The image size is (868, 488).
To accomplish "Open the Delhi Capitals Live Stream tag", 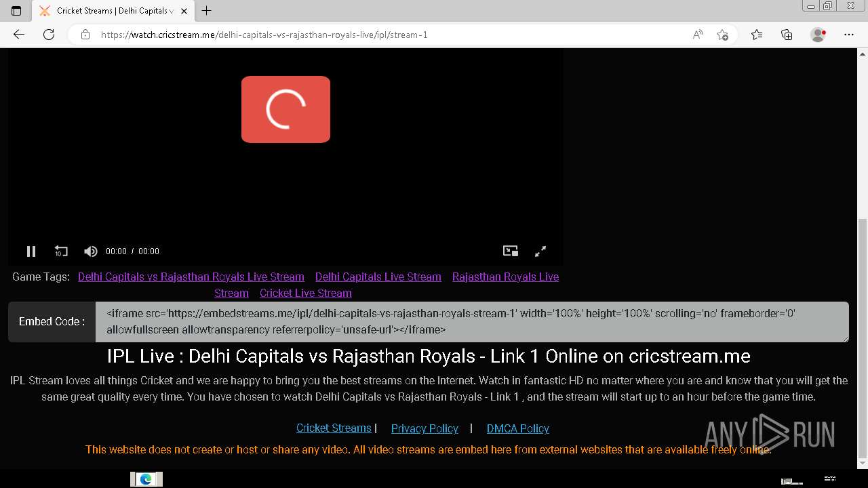I will [378, 277].
